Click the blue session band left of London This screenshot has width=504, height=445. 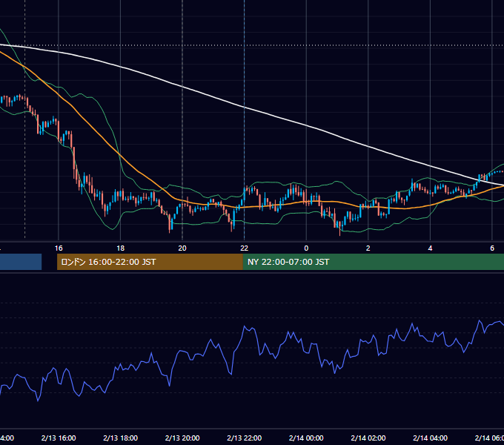coord(21,262)
